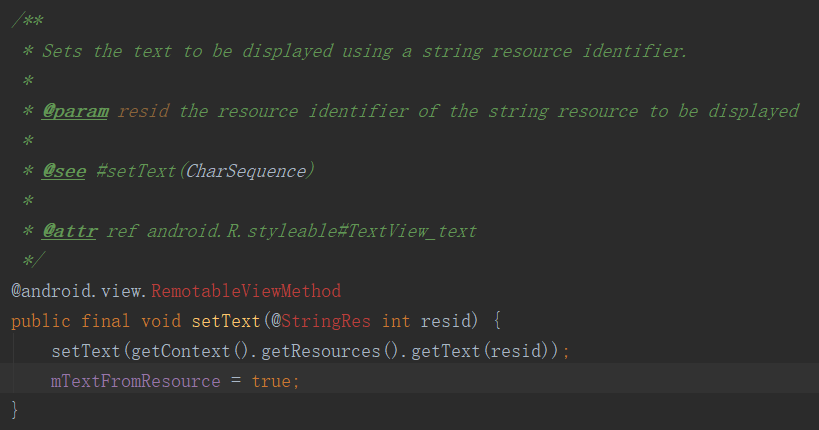This screenshot has height=430, width=819.
Task: Click the final keyword
Action: [x=106, y=321]
